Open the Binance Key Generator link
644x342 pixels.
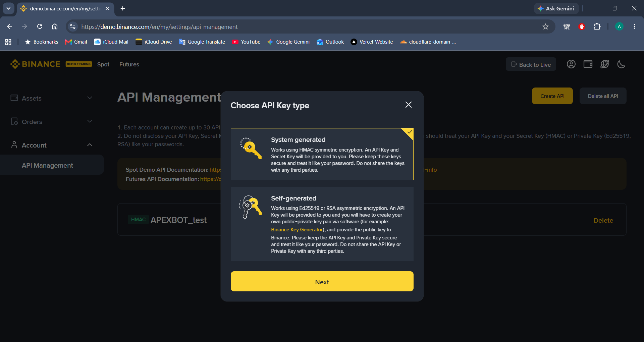click(297, 230)
